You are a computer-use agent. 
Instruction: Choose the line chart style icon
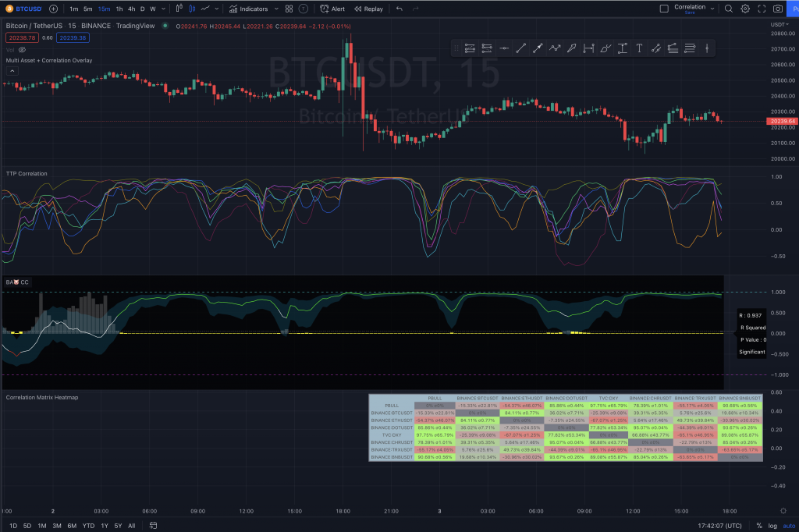[x=205, y=9]
